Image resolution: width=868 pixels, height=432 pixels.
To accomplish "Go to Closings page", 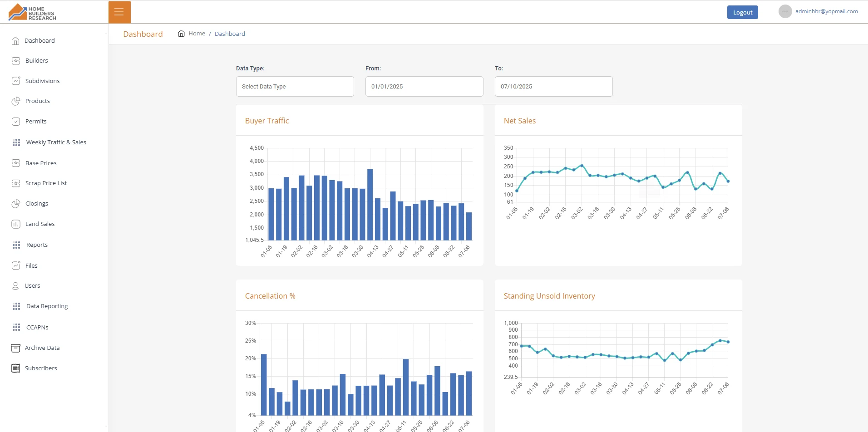I will click(37, 204).
